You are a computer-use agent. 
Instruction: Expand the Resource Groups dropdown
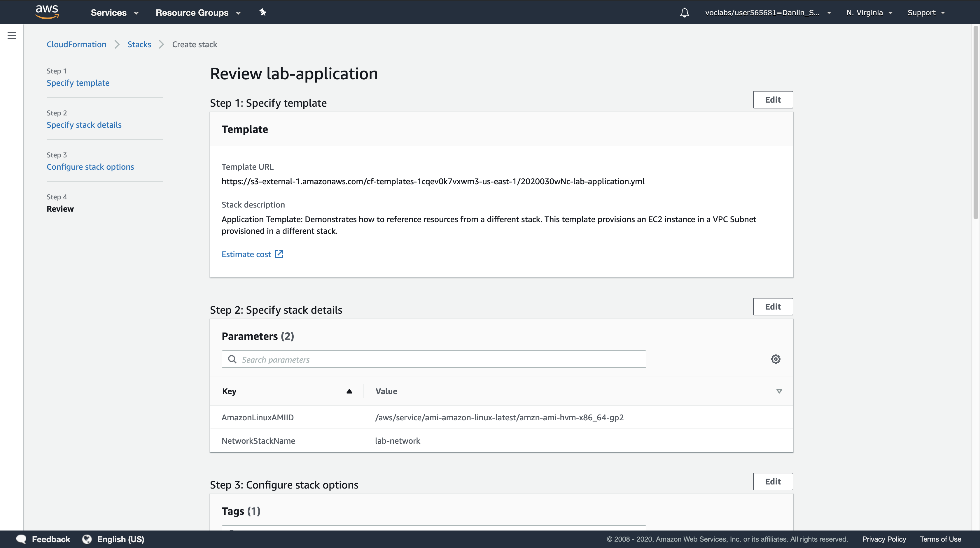(x=198, y=13)
